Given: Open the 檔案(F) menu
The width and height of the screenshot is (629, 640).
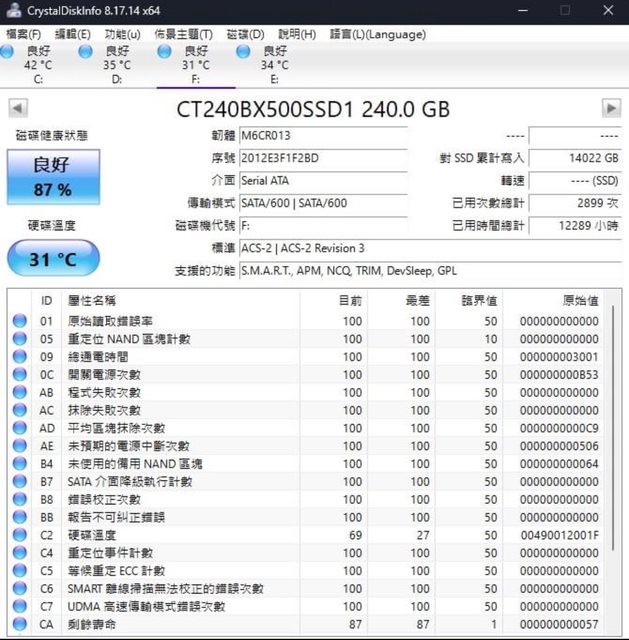Looking at the screenshot, I should [x=23, y=34].
